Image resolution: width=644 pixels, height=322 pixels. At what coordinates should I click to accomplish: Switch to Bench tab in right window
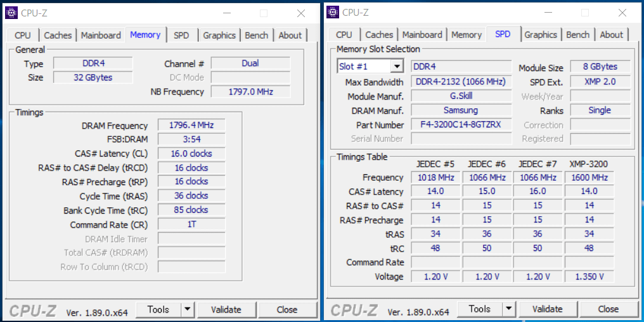pyautogui.click(x=577, y=35)
